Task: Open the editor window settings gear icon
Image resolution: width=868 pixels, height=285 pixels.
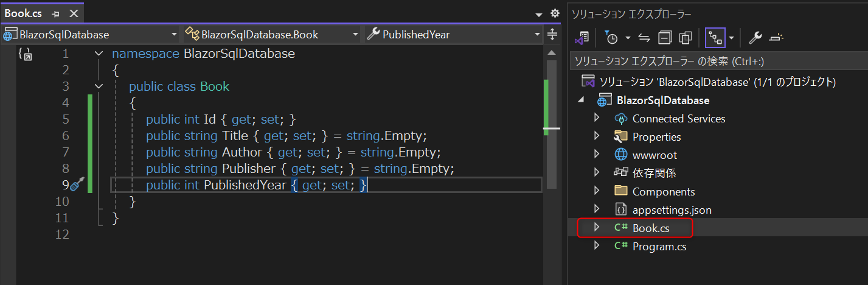Action: (554, 13)
